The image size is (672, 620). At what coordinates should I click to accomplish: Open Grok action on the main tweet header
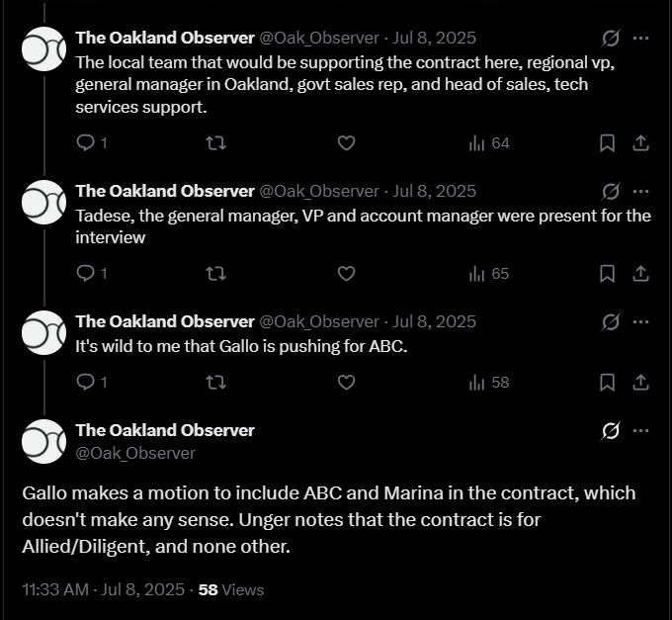(x=611, y=431)
